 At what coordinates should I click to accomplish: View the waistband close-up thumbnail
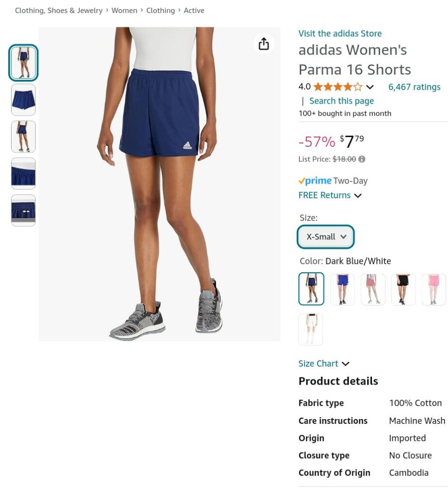(23, 173)
